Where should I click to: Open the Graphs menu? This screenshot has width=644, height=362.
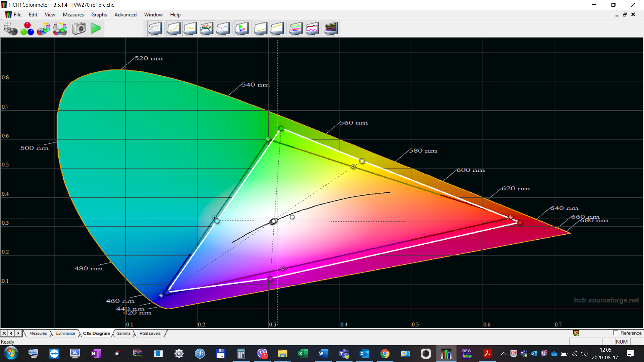click(x=99, y=14)
